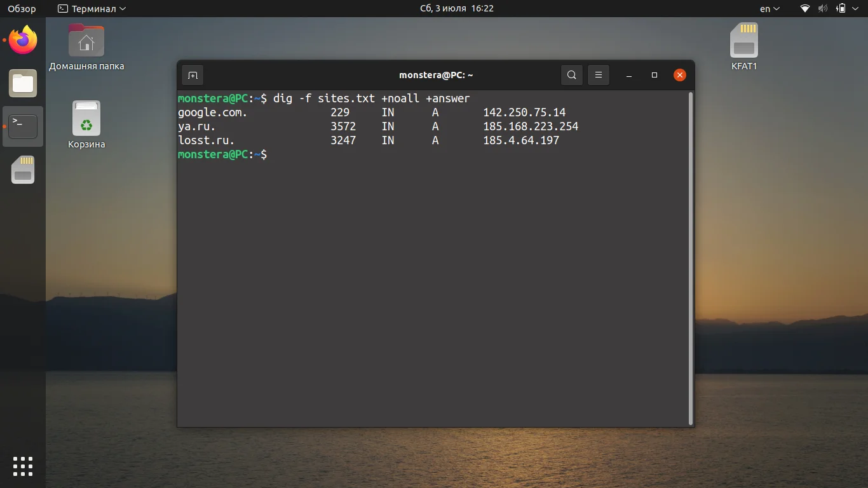Open the Show Applications grid
This screenshot has height=488, width=868.
pos(22,466)
